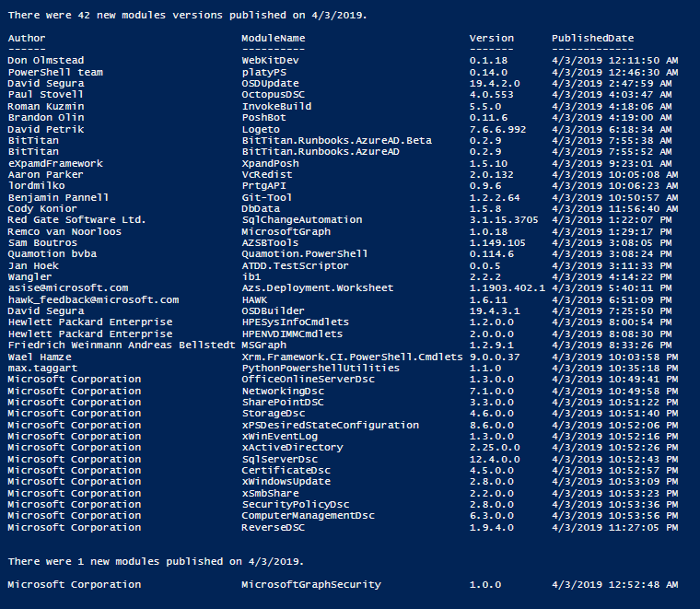Click BitTitan.Runbooks.AzureAD.Beta module name
The width and height of the screenshot is (700, 609).
click(336, 140)
